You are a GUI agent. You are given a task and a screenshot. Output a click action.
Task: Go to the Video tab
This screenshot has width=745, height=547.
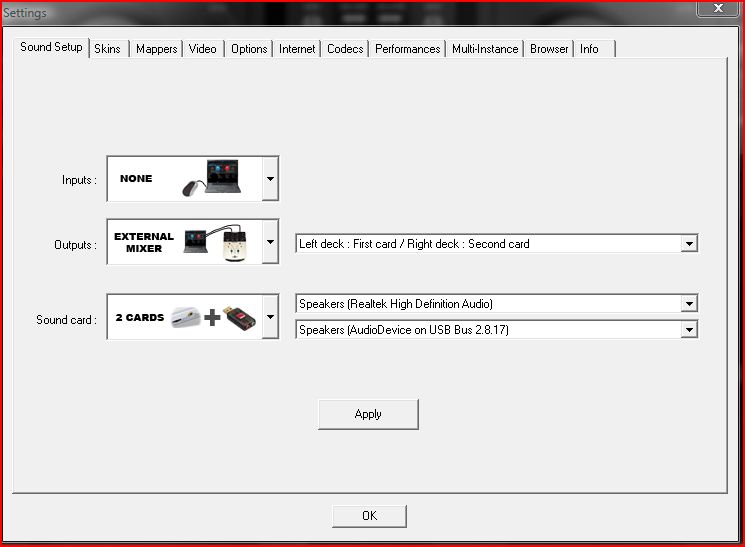[x=202, y=49]
